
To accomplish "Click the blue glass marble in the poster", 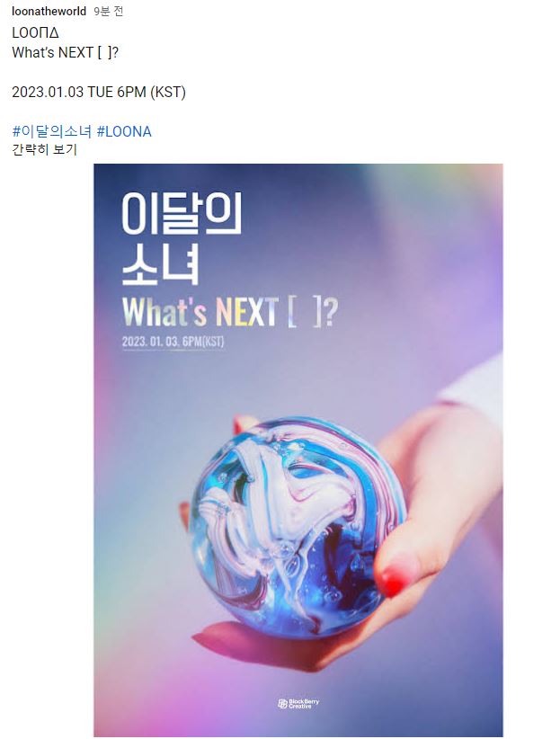I will coord(298,526).
